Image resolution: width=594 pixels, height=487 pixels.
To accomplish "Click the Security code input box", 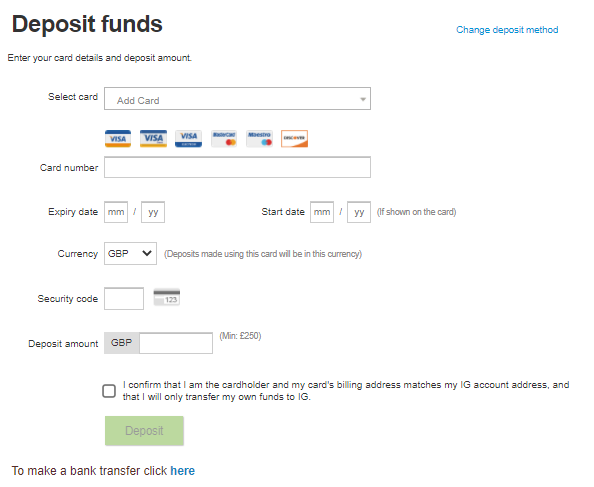I will 124,299.
